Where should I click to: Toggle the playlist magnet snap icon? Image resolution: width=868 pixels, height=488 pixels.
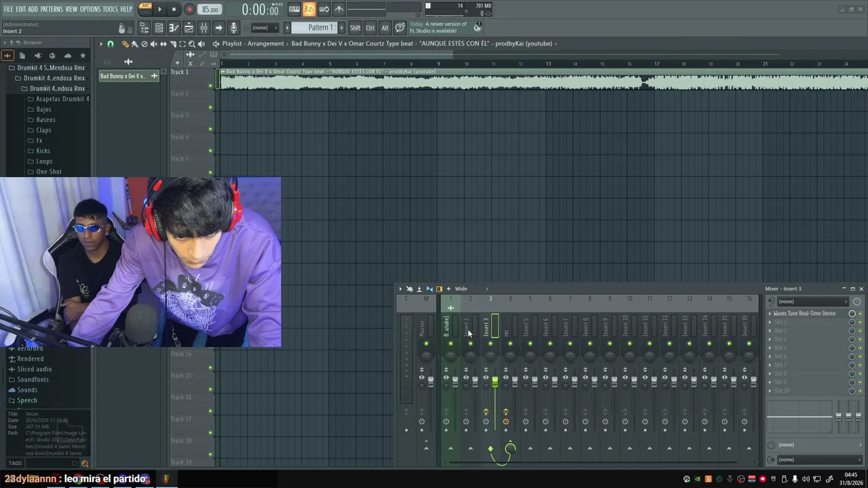pos(111,44)
